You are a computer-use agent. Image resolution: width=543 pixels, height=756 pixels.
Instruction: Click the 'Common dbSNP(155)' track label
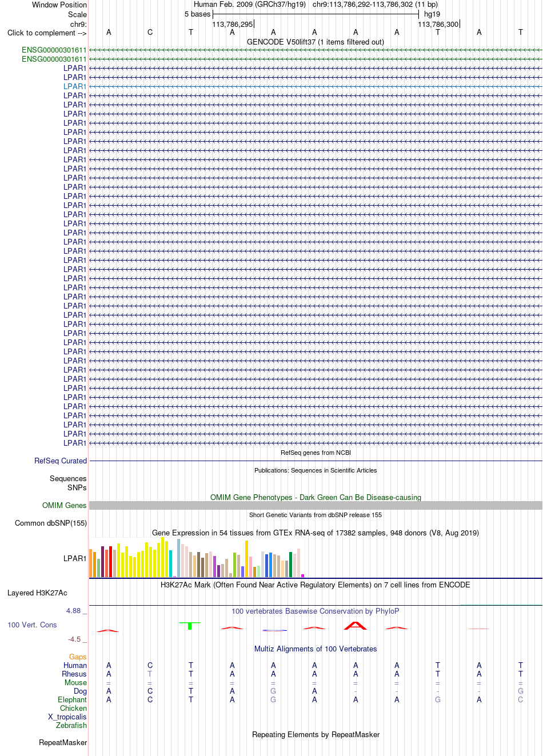coord(51,523)
